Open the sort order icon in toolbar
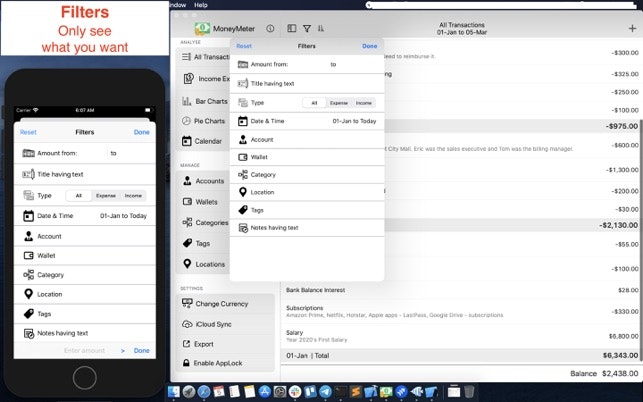Screen dimensions: 643x402 [321, 28]
